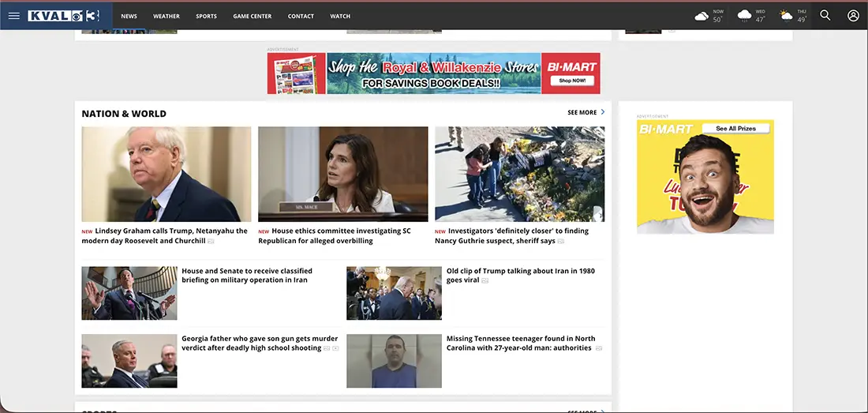Open the search magnifier icon
The width and height of the screenshot is (868, 413).
tap(825, 16)
